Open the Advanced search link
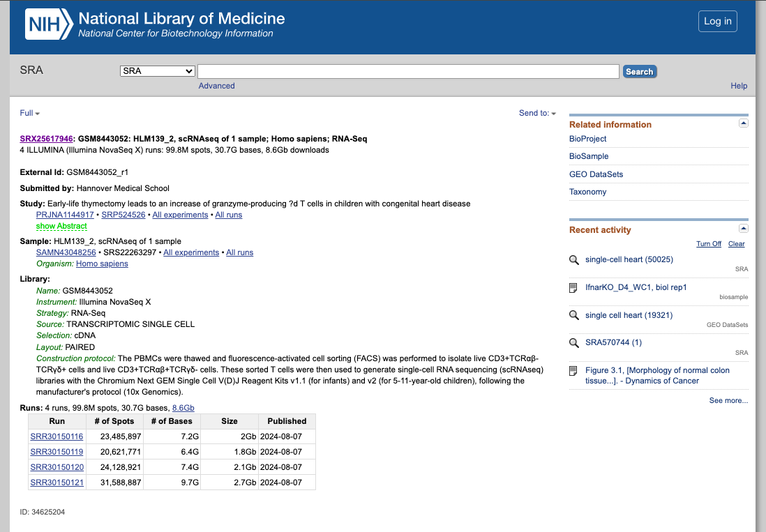The height and width of the screenshot is (532, 766). (216, 86)
